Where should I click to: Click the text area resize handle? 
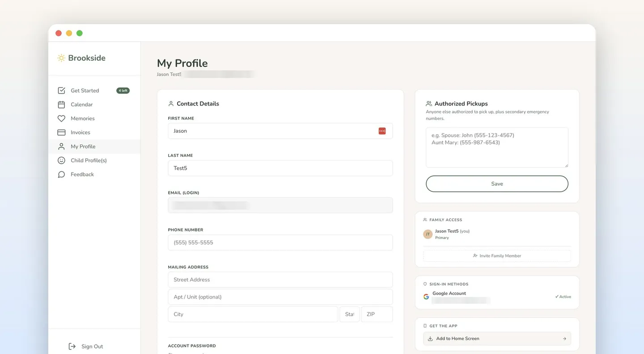(x=566, y=165)
